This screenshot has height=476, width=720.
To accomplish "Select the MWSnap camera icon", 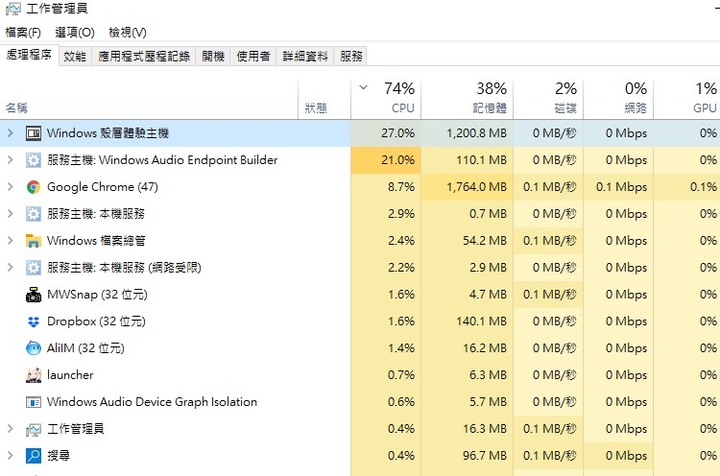I will (33, 295).
